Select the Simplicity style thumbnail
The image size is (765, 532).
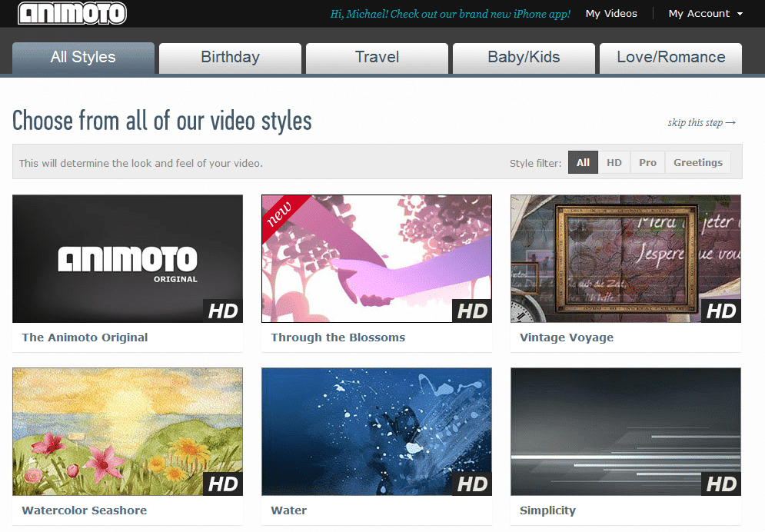(x=626, y=431)
